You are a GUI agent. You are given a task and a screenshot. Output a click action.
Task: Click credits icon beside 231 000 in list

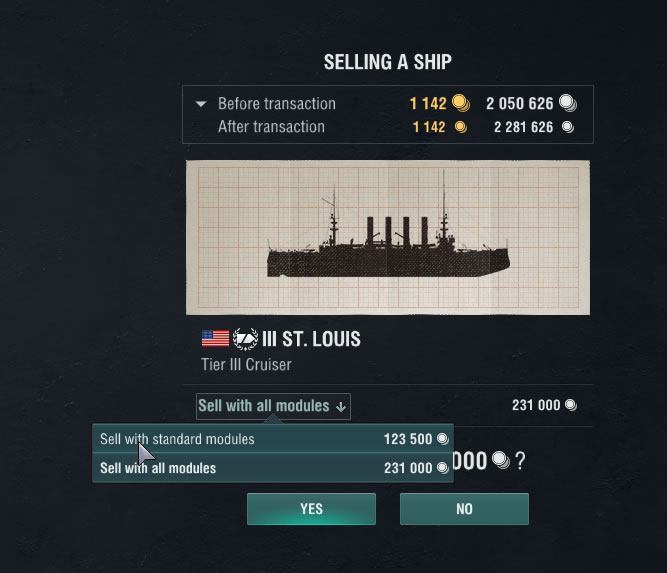point(442,468)
